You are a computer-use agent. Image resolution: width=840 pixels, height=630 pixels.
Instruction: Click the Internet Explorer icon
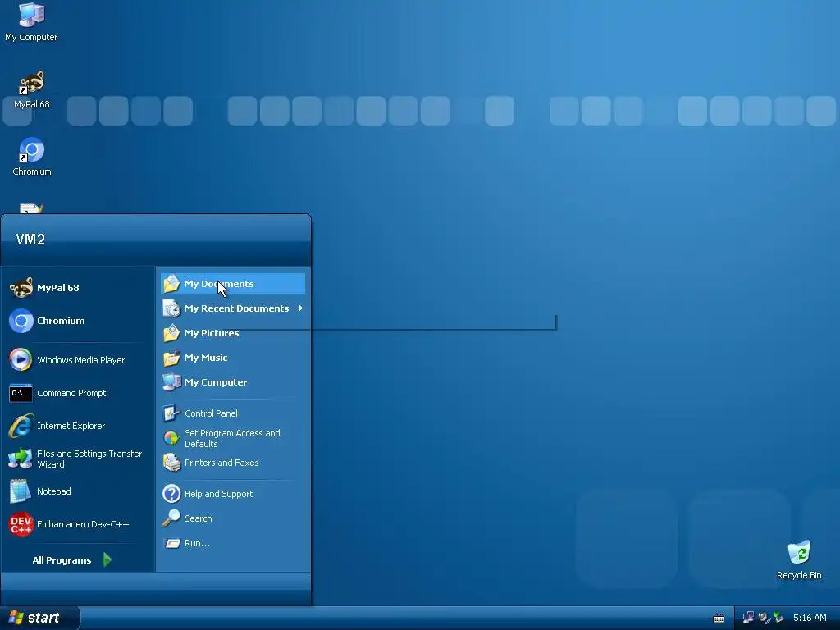tap(21, 426)
